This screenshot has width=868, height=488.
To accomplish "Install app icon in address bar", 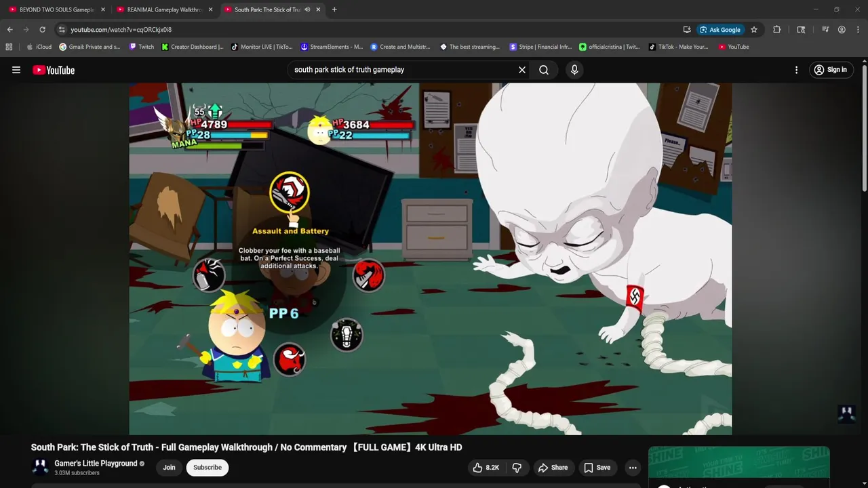I will pos(687,30).
